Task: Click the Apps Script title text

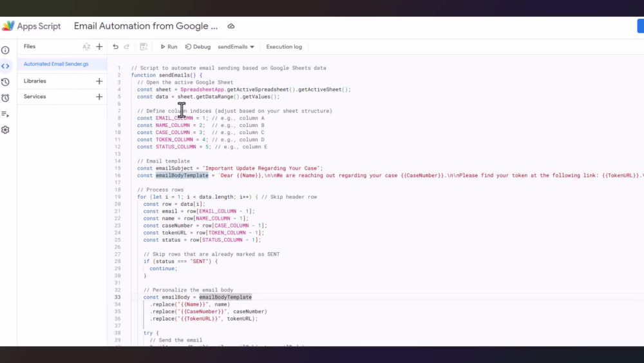Action: click(x=39, y=26)
